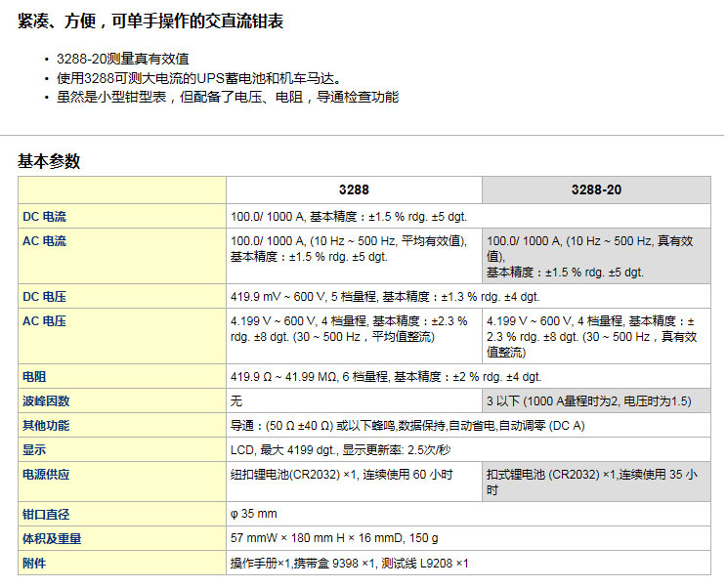
Task: Click the "附件" row label
Action: [x=34, y=564]
